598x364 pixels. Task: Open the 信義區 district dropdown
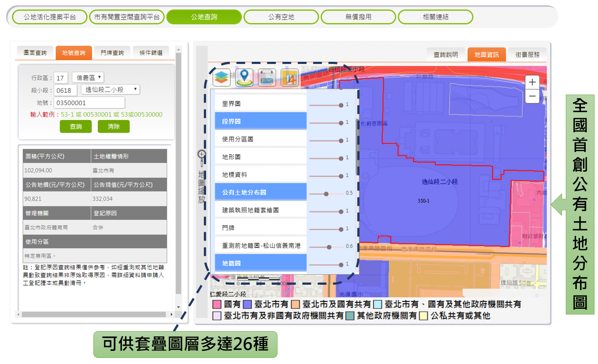(88, 78)
